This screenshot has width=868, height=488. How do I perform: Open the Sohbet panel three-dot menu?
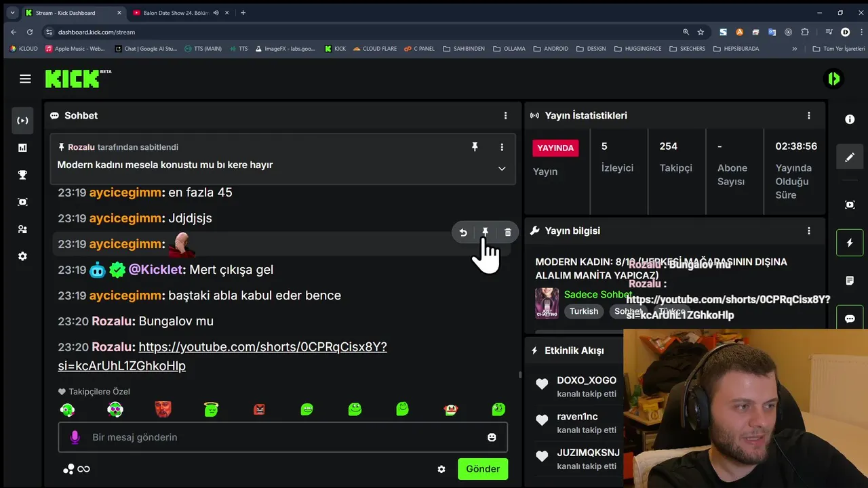point(505,116)
